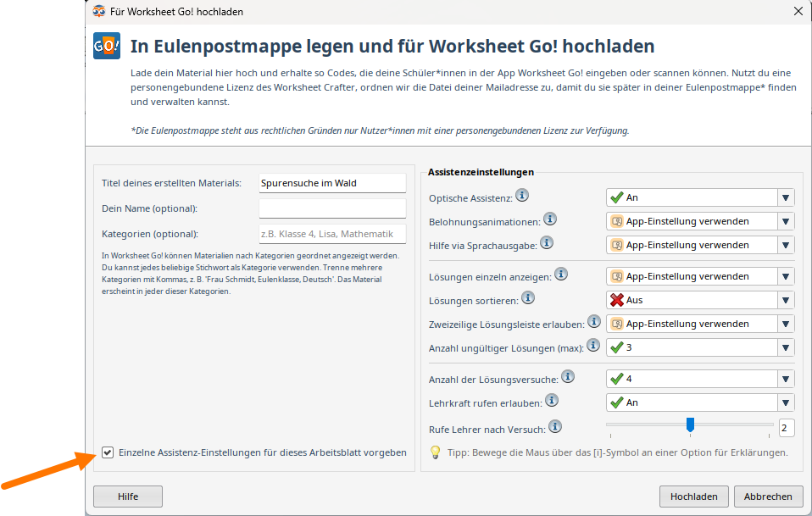This screenshot has width=812, height=516.
Task: Expand Zweizeilige Lösungsleiste erlauben dropdown
Action: 700,324
